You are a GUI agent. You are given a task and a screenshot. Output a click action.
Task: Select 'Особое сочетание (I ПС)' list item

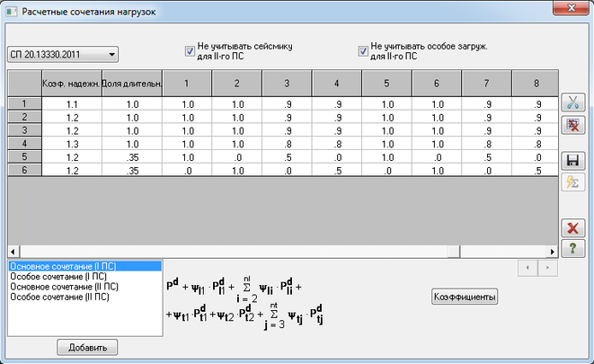coord(85,277)
